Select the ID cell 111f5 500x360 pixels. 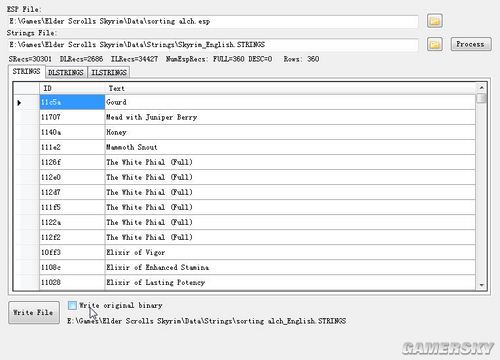(x=72, y=207)
